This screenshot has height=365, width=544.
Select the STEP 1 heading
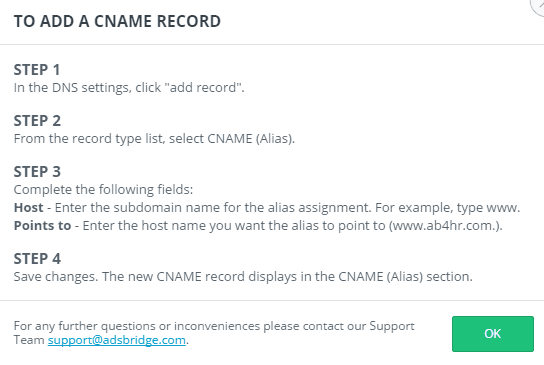coord(37,70)
